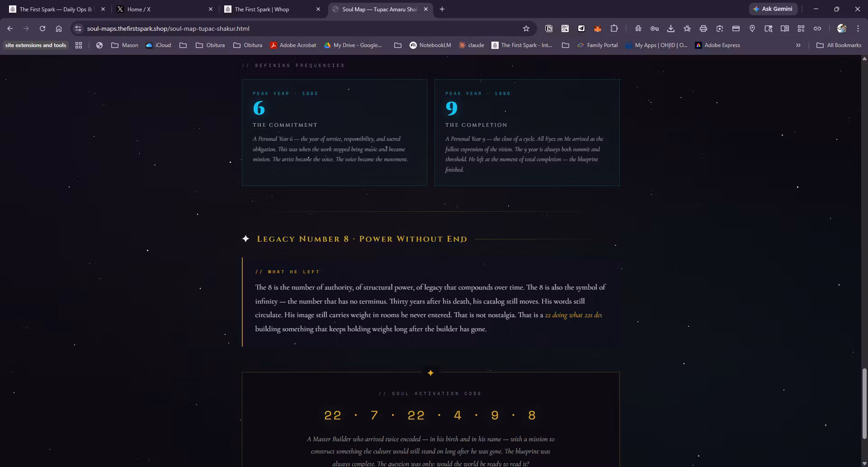Expand the Mason bookmark folder

tap(125, 45)
